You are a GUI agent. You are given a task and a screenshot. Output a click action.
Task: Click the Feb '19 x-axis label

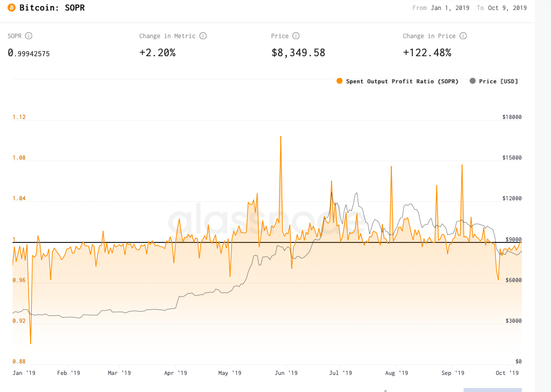coord(68,373)
